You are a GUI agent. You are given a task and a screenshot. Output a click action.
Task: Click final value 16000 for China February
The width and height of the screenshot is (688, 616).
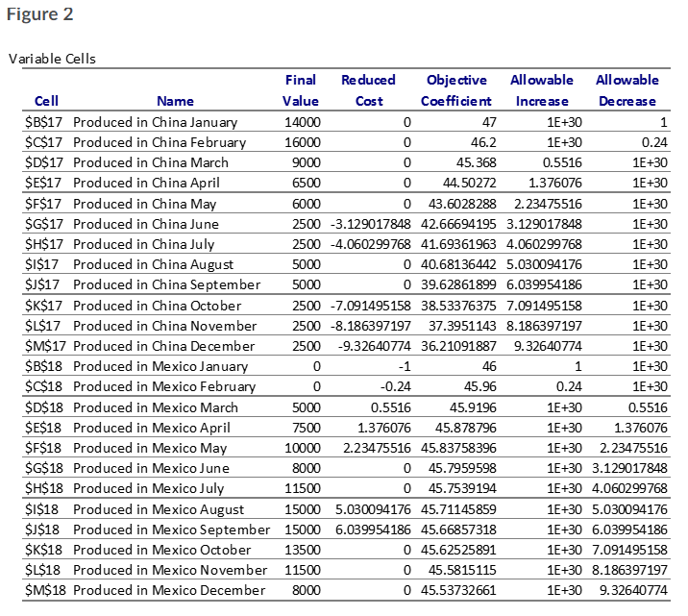(303, 142)
